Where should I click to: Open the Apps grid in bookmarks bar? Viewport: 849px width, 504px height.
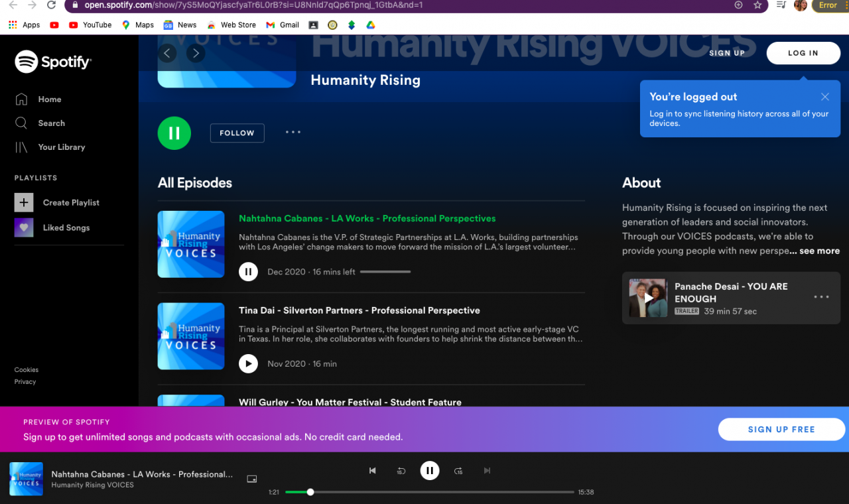tap(25, 25)
